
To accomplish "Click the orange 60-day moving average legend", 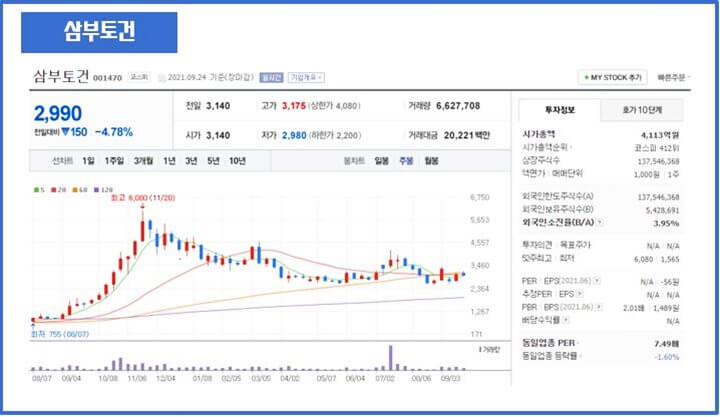I will point(79,190).
